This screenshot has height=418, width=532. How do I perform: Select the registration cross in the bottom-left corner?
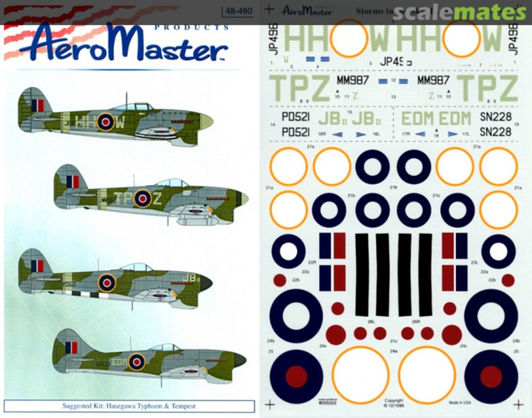(x=270, y=405)
